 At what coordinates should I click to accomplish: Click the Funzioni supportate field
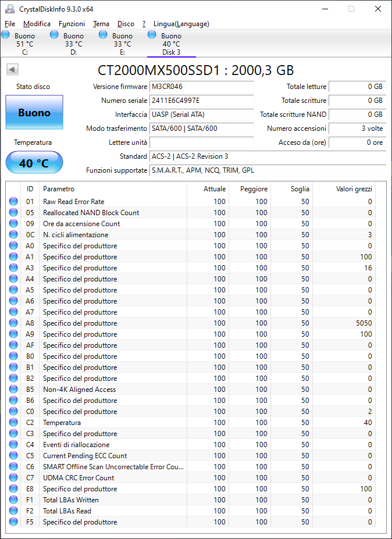coord(268,170)
